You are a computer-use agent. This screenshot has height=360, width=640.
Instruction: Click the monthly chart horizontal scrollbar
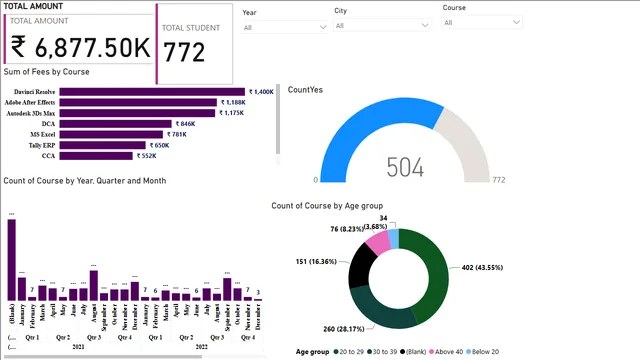point(103,357)
